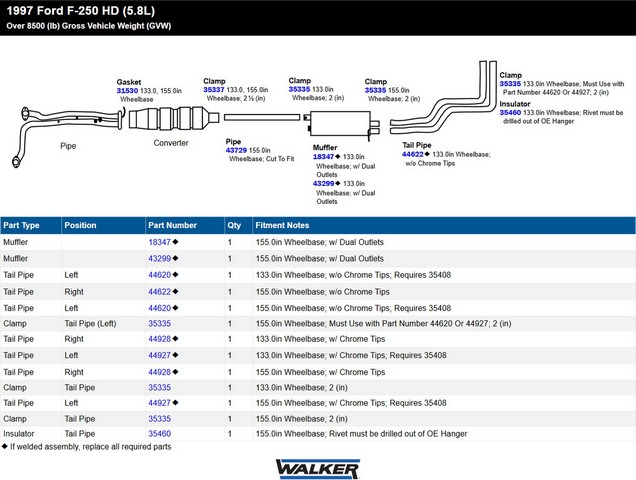Click the dual Tail Pipe drawing in diagram

(x=443, y=98)
